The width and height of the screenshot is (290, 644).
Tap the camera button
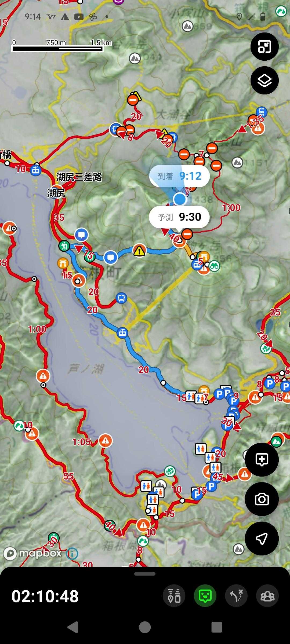[262, 499]
